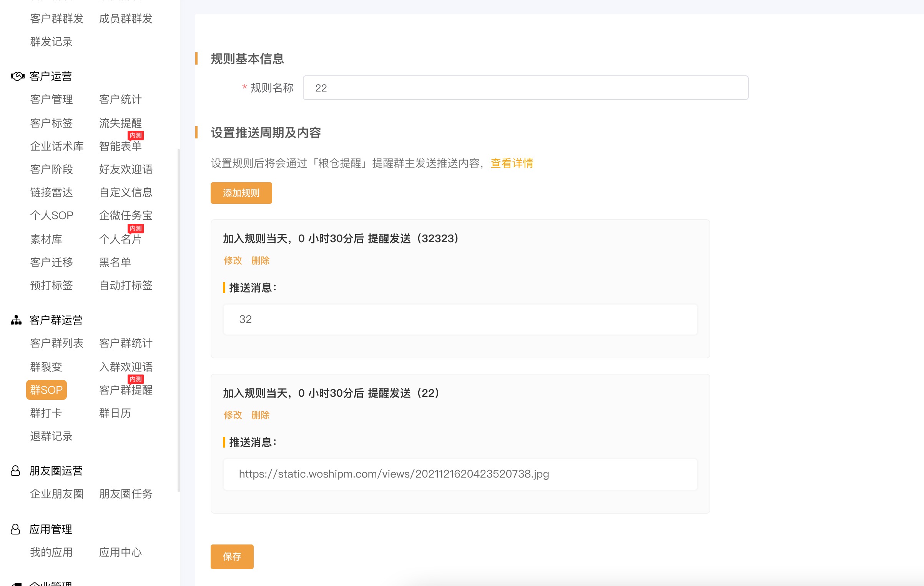Image resolution: width=924 pixels, height=586 pixels.
Task: Click 修改 under the 32323 rule
Action: point(232,260)
